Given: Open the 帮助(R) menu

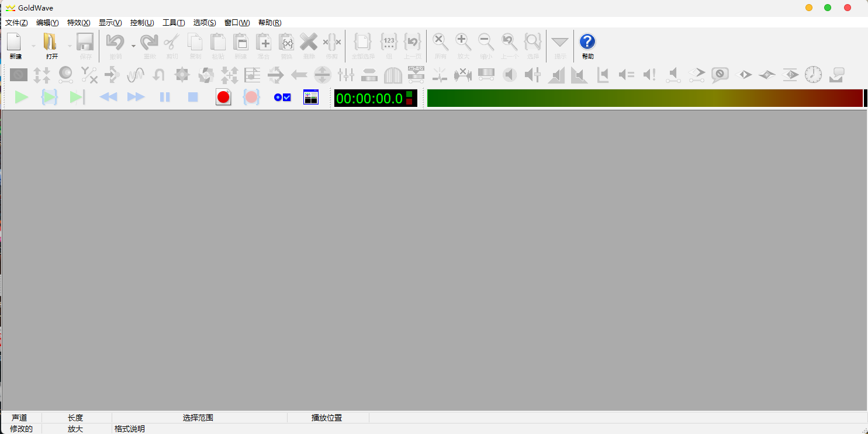Looking at the screenshot, I should click(269, 23).
